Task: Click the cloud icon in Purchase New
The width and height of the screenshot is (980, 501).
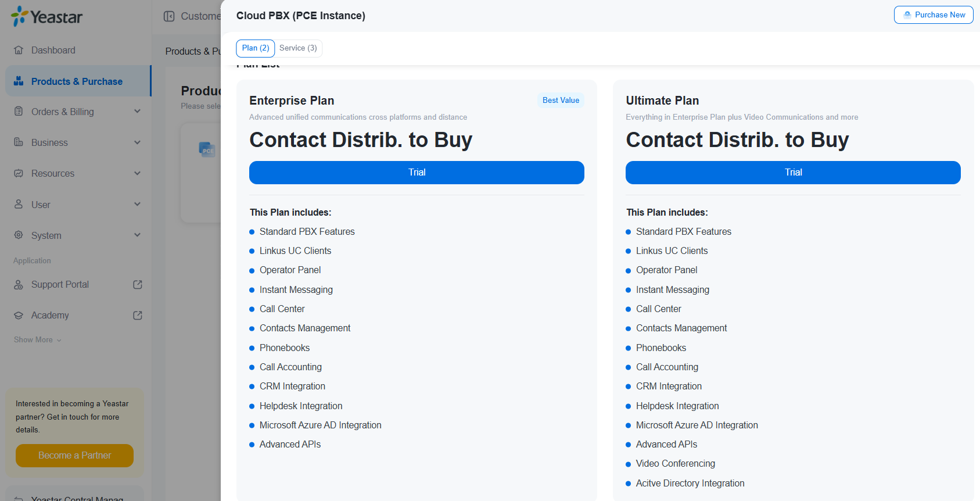Action: coord(907,15)
